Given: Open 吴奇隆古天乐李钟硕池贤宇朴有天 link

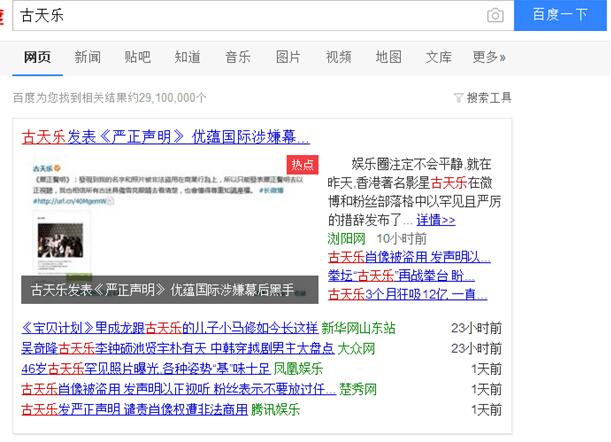Looking at the screenshot, I should pyautogui.click(x=178, y=348).
